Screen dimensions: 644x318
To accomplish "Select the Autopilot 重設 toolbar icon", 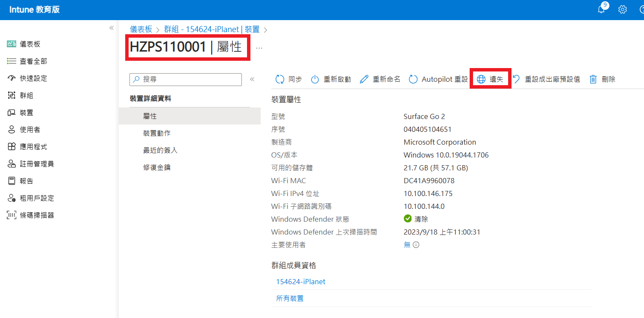I will coord(413,79).
